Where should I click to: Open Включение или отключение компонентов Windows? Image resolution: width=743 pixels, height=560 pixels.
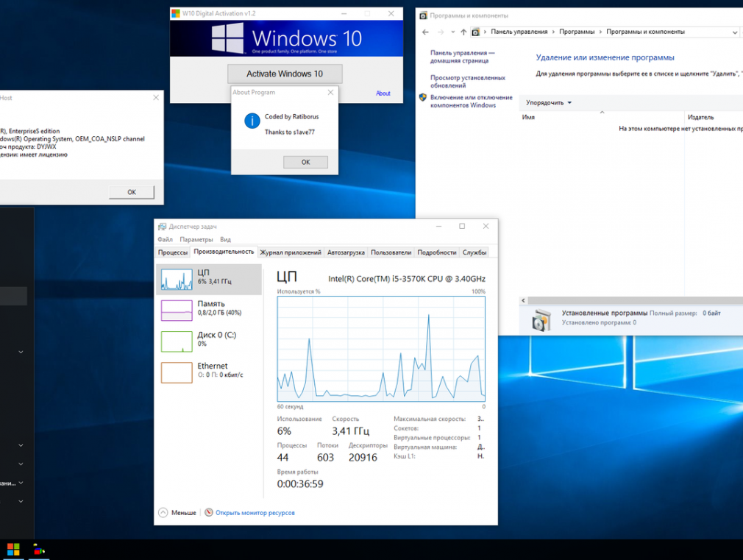471,102
